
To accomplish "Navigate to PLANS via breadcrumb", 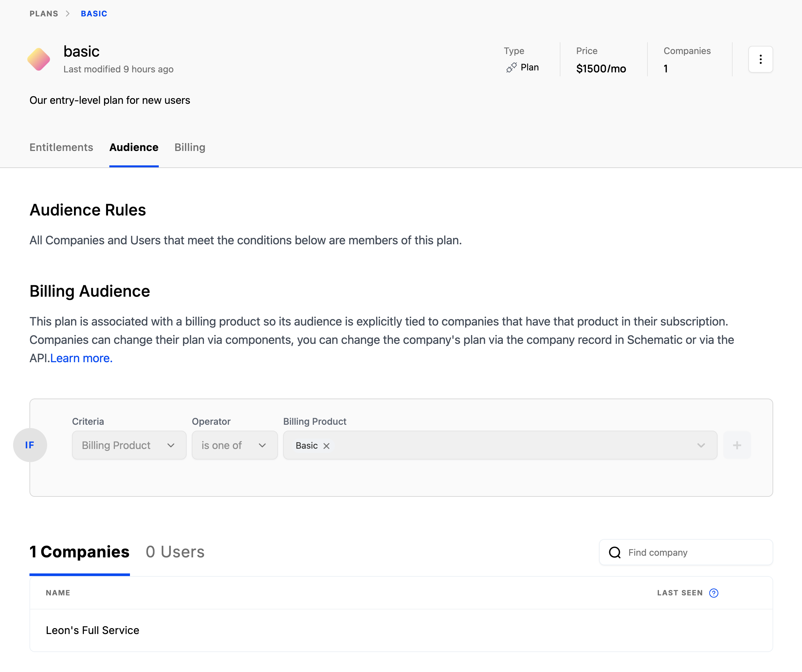I will coord(44,13).
